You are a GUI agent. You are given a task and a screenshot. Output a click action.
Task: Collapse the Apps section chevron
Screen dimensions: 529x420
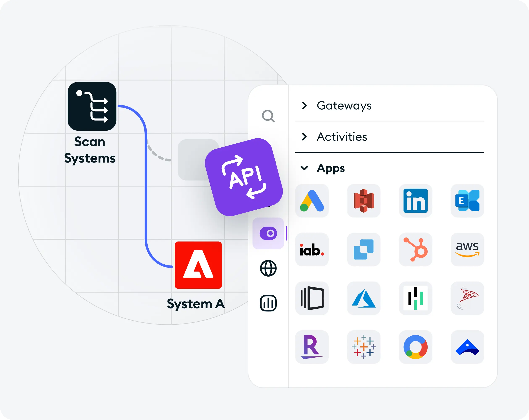(x=304, y=168)
